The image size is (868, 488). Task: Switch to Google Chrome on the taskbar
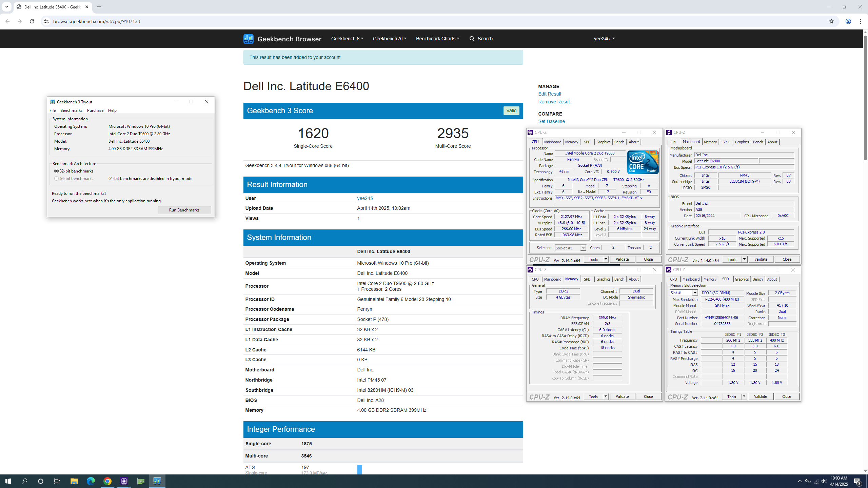(x=107, y=481)
